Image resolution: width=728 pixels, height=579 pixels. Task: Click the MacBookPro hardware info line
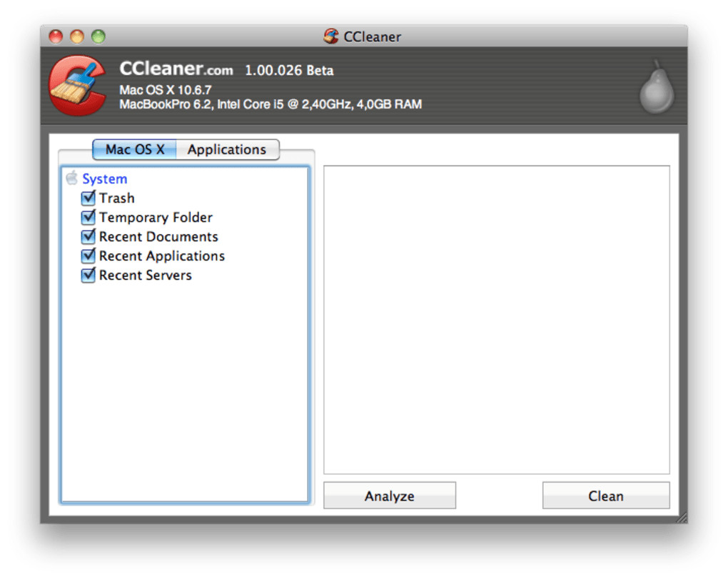pos(271,104)
